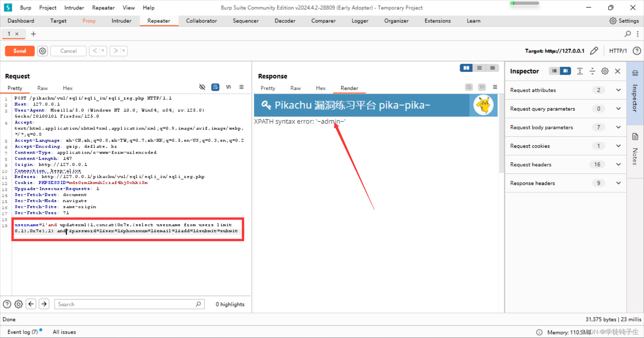Image resolution: width=644 pixels, height=338 pixels.
Task: Focus the request Search field
Action: point(129,304)
